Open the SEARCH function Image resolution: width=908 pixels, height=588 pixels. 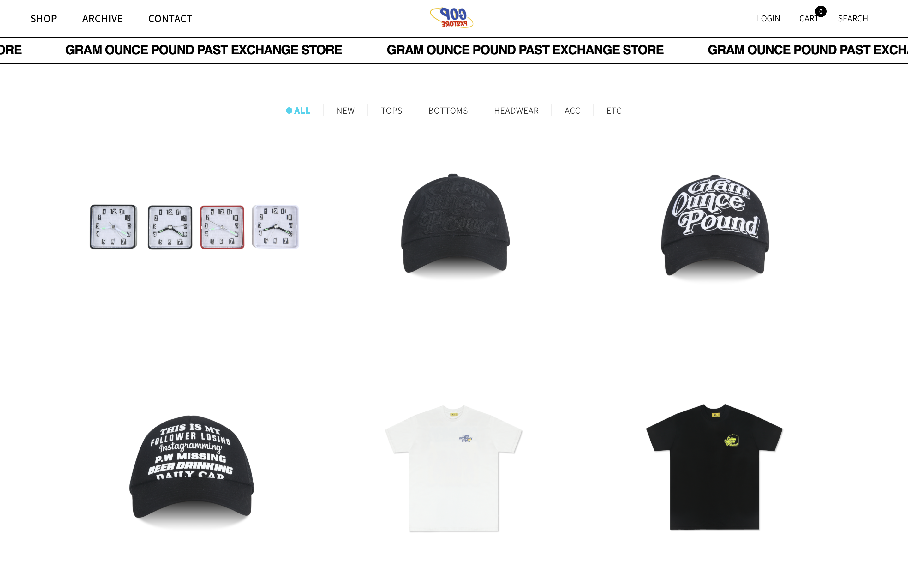[x=853, y=19]
